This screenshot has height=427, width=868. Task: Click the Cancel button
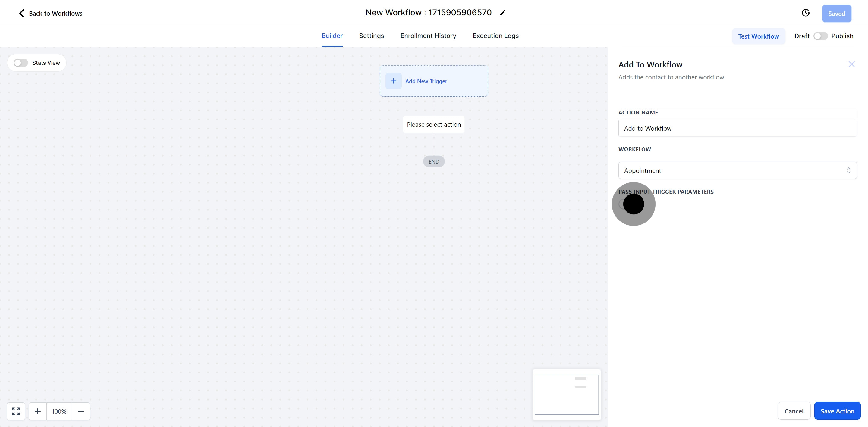pyautogui.click(x=794, y=411)
